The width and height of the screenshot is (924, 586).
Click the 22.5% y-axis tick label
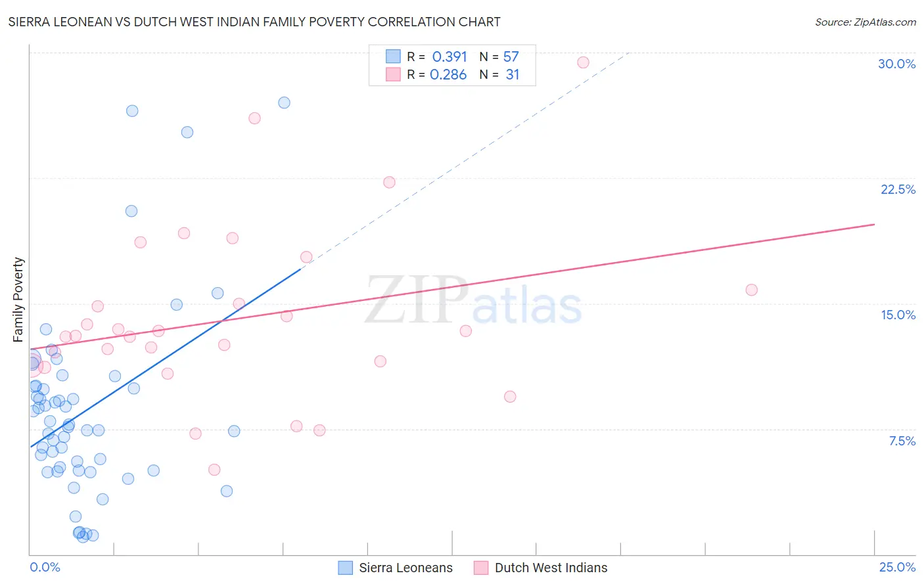click(x=898, y=189)
